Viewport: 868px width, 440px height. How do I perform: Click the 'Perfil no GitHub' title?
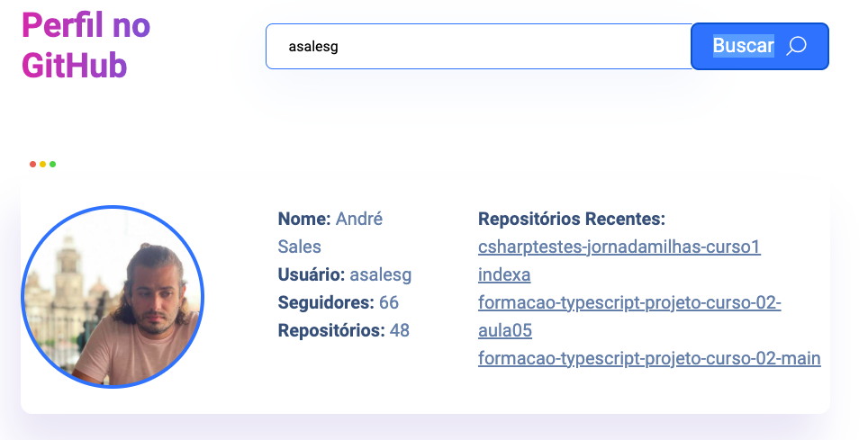[x=86, y=45]
